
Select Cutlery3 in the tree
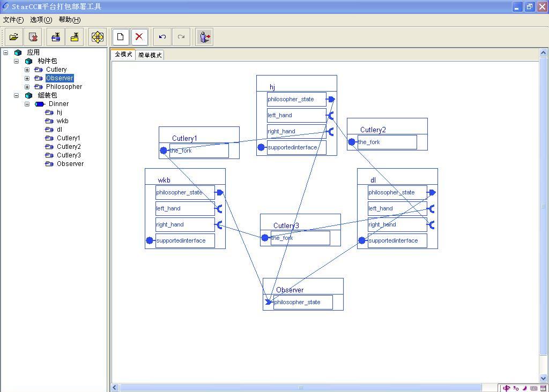click(x=69, y=155)
